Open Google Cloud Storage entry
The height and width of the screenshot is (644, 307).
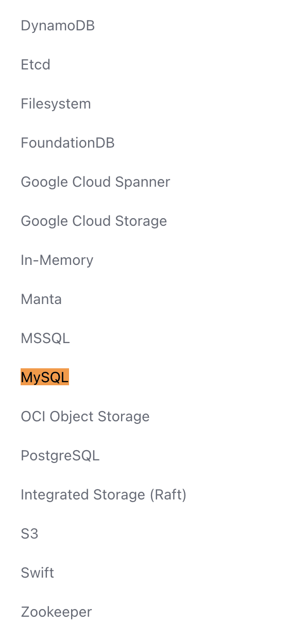click(x=94, y=221)
